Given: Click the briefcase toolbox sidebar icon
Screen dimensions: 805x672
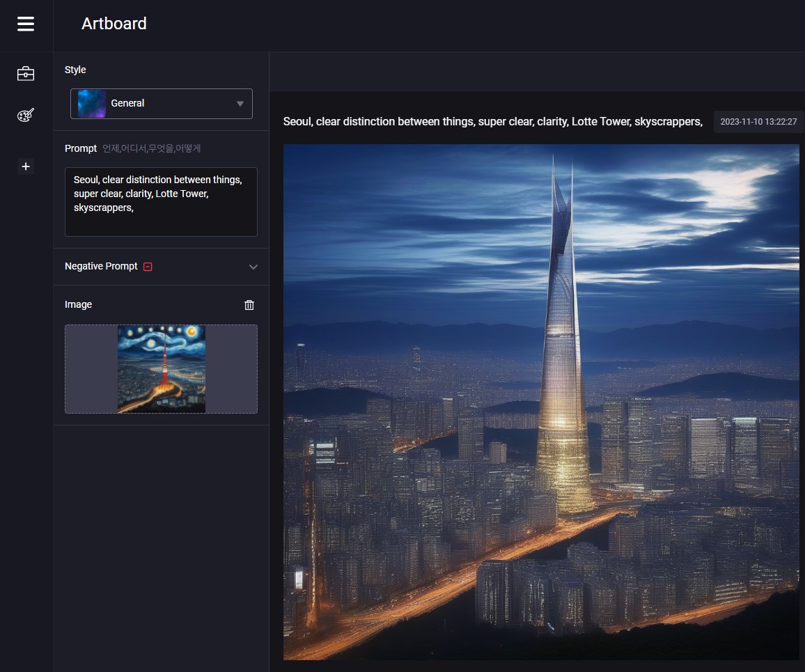Looking at the screenshot, I should [x=26, y=73].
